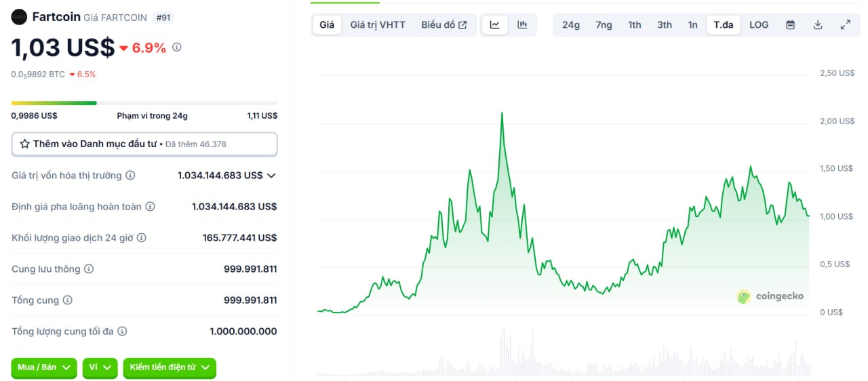The image size is (868, 381).
Task: Click the 2,50 US$ axis label
Action: coord(837,73)
